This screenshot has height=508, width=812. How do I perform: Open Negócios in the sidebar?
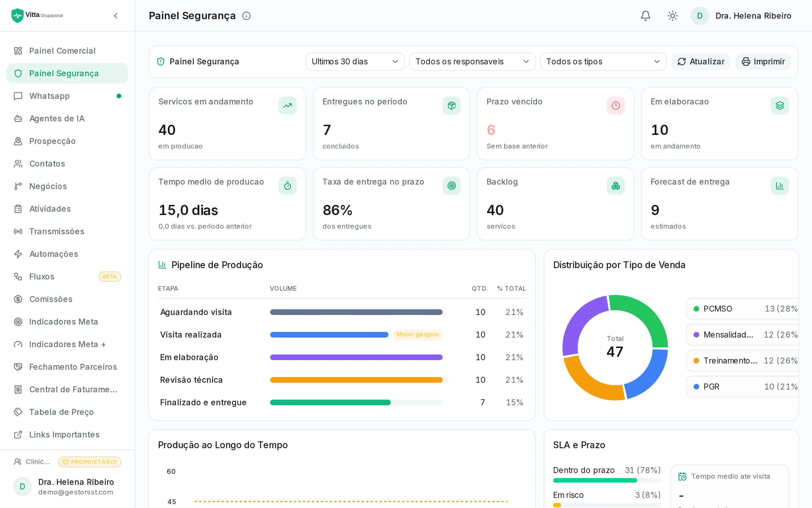(67, 186)
